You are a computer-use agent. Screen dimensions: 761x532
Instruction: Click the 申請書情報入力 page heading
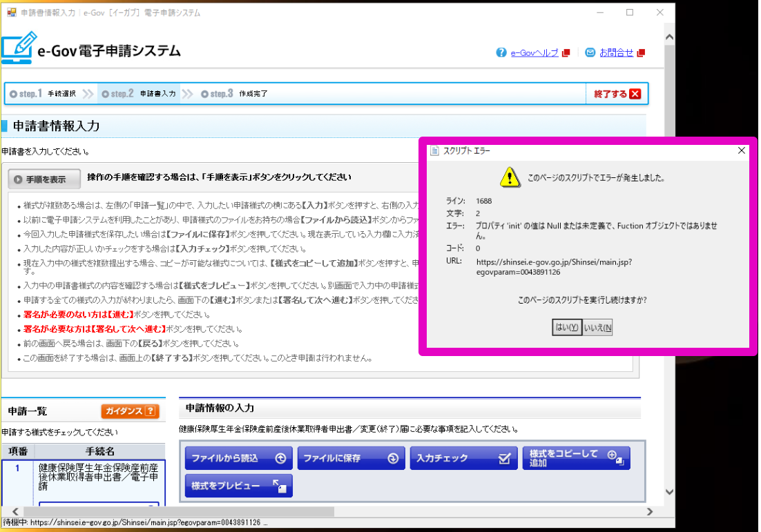click(x=57, y=126)
